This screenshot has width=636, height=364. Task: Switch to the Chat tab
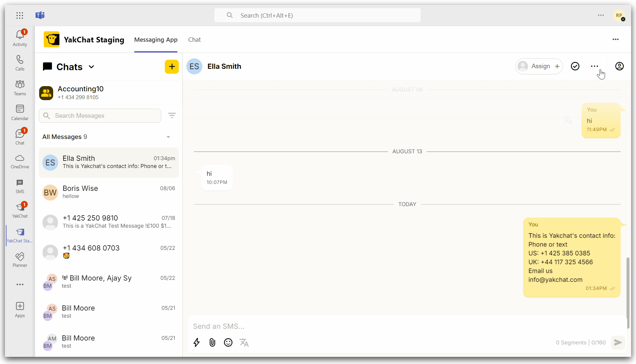(194, 40)
